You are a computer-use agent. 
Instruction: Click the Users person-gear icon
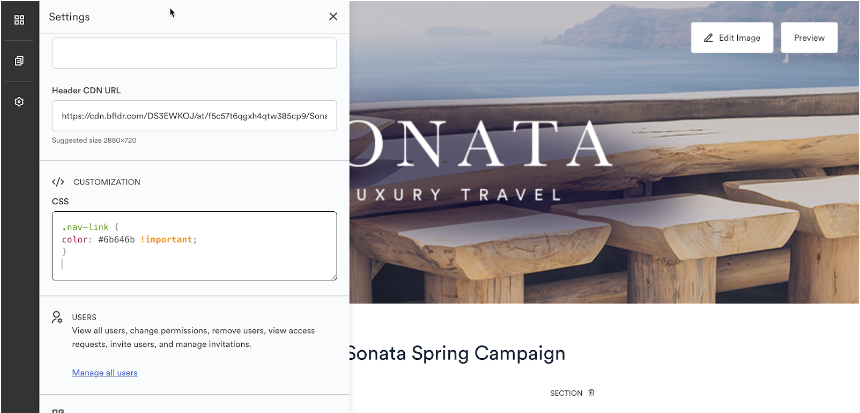coord(57,317)
